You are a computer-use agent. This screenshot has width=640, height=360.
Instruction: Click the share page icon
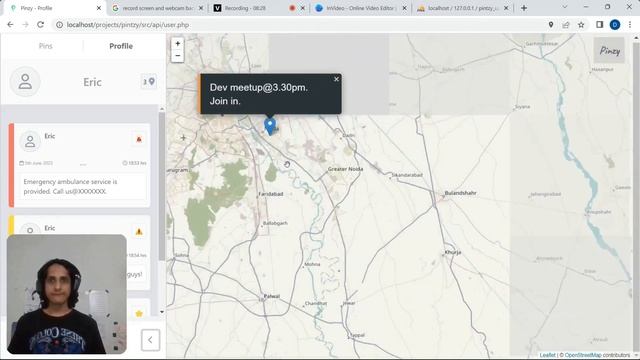click(566, 25)
